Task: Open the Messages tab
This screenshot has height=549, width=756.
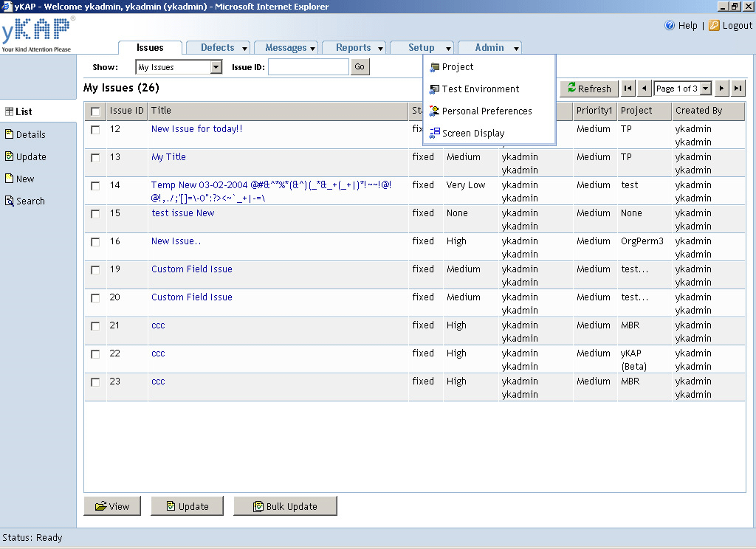Action: (286, 48)
